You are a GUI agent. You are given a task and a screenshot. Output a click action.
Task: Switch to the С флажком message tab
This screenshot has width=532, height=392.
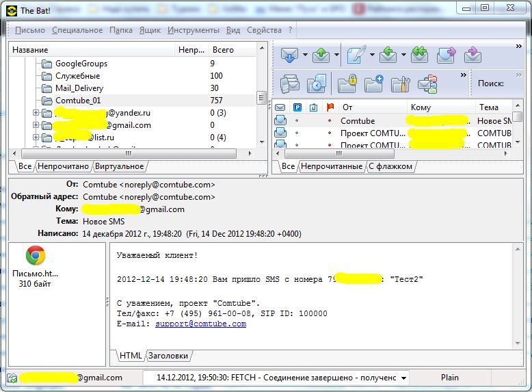(x=390, y=166)
